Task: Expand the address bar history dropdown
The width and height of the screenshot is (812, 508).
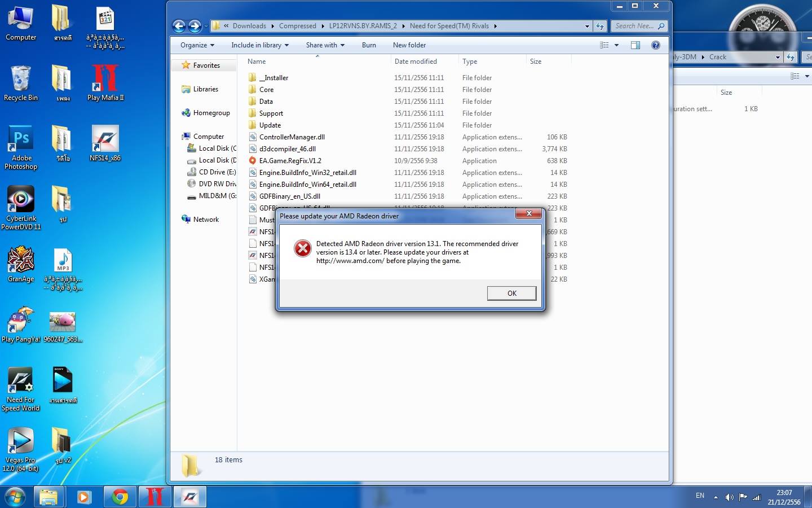Action: (x=587, y=26)
